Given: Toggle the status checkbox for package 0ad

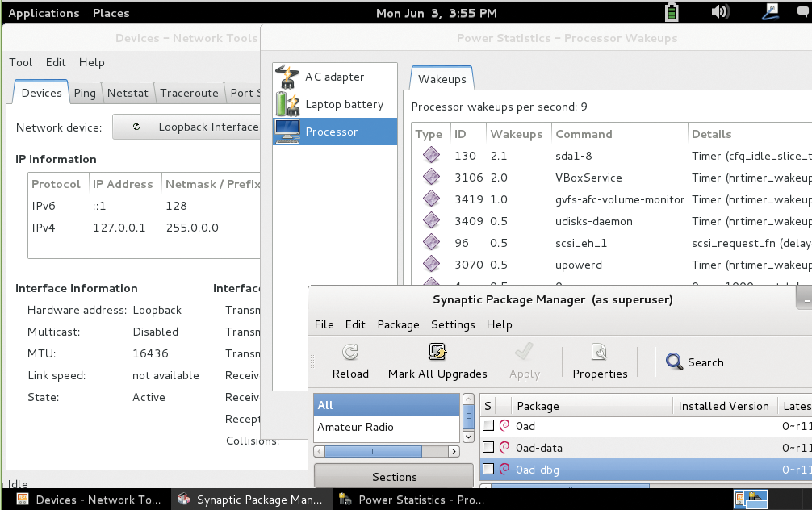Looking at the screenshot, I should (488, 425).
